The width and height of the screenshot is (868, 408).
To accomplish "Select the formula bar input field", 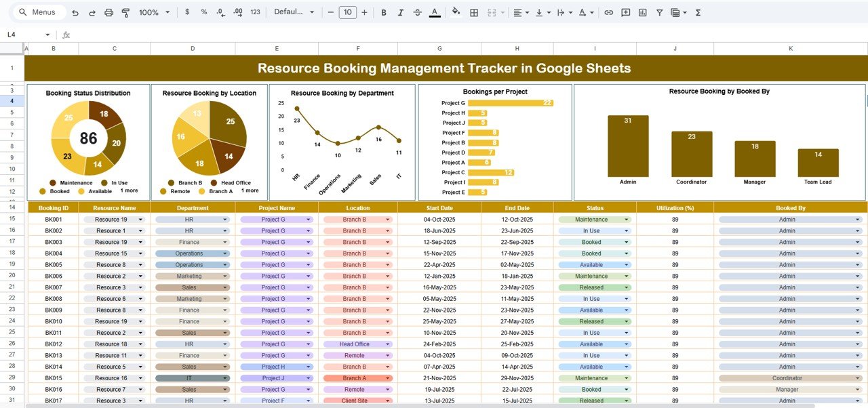I will pos(271,35).
